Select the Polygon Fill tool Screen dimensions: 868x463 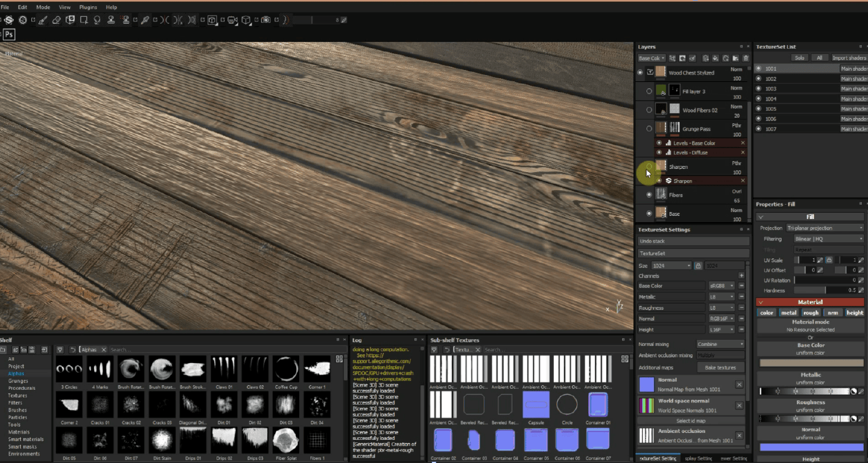coord(84,20)
